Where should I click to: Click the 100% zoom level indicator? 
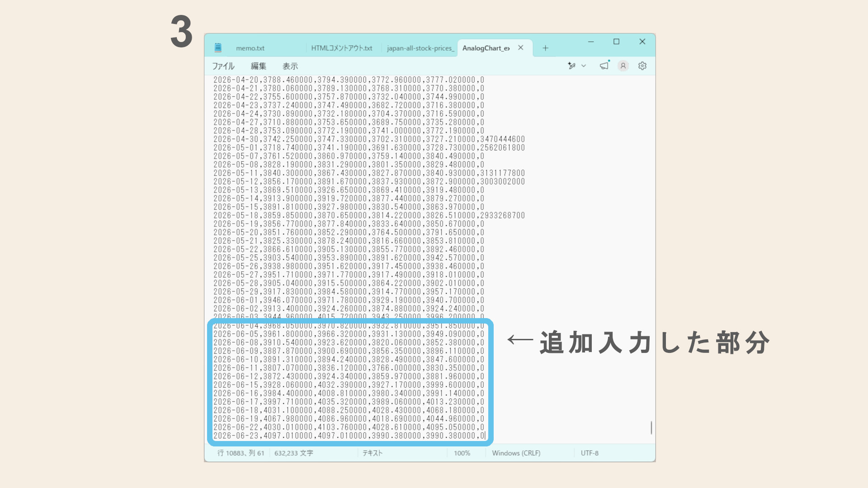pos(462,453)
